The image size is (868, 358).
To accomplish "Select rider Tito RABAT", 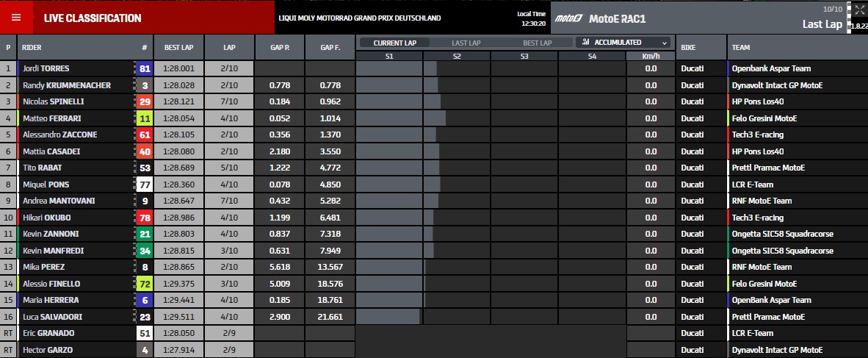I will pos(42,168).
